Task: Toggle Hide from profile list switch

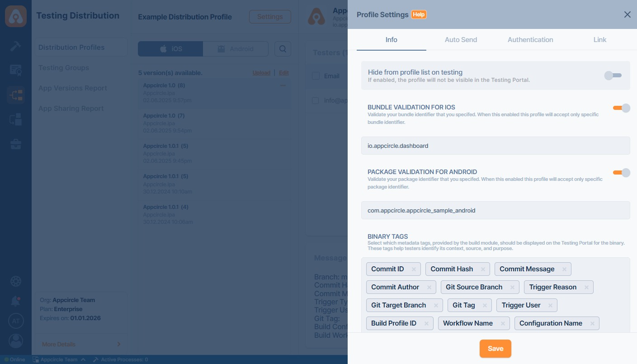Action: click(613, 76)
